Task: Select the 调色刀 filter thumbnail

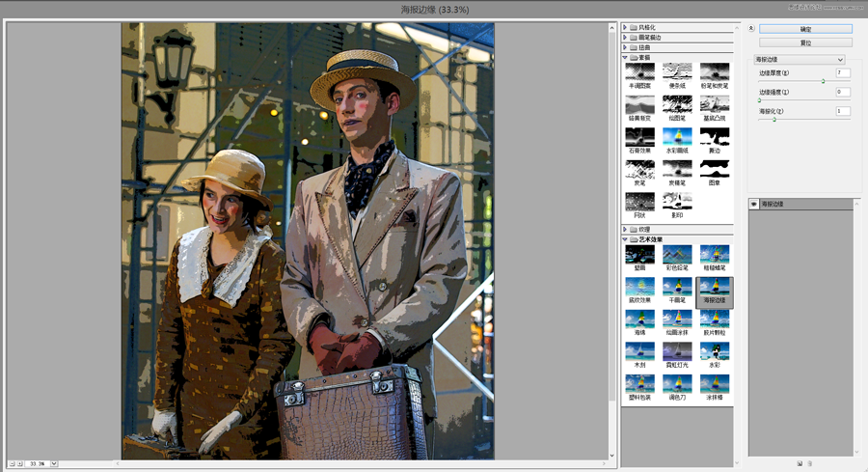Action: [x=676, y=383]
